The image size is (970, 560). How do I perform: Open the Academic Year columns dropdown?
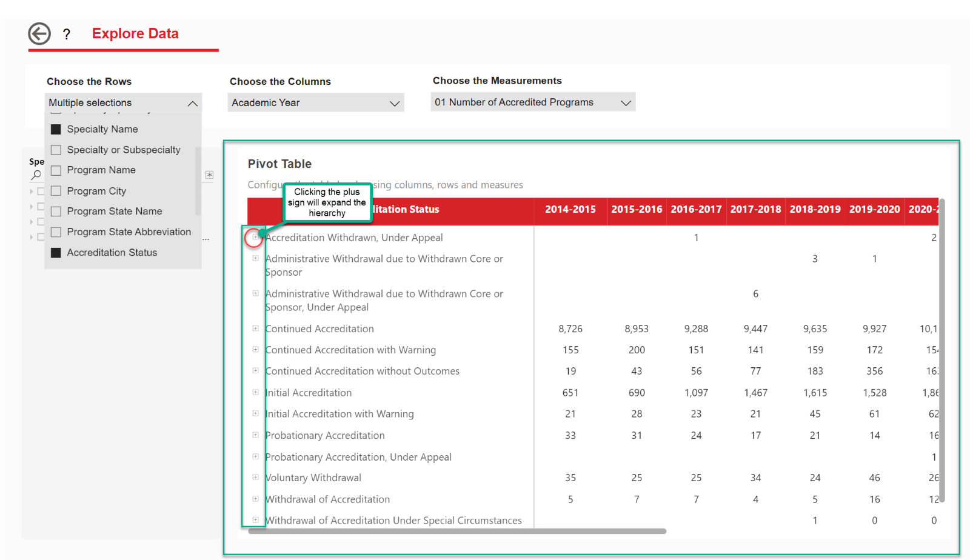click(x=316, y=102)
